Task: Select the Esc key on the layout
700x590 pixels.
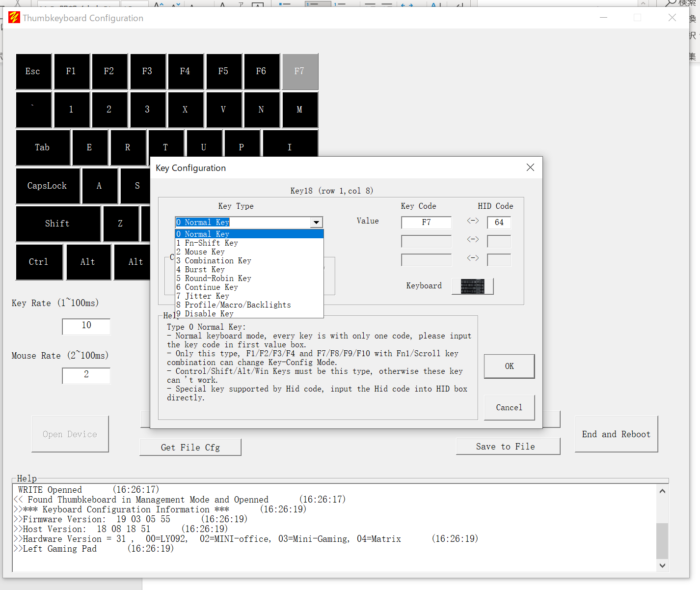Action: [x=33, y=71]
